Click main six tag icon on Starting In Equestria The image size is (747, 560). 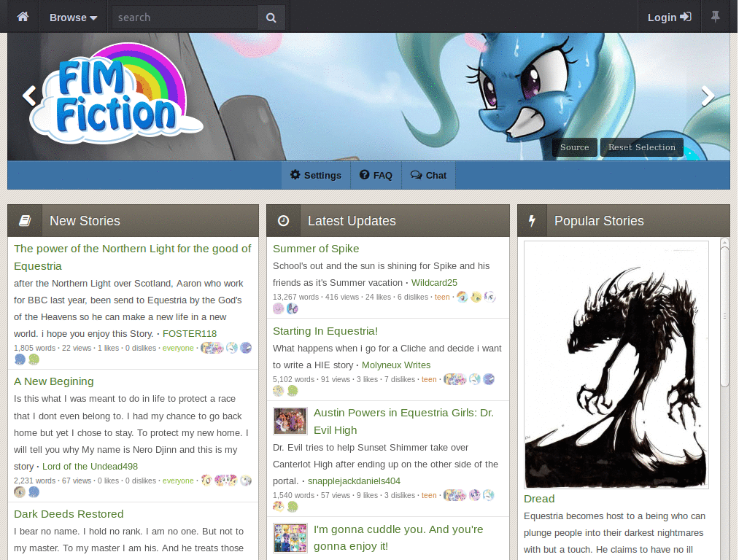[x=455, y=379]
